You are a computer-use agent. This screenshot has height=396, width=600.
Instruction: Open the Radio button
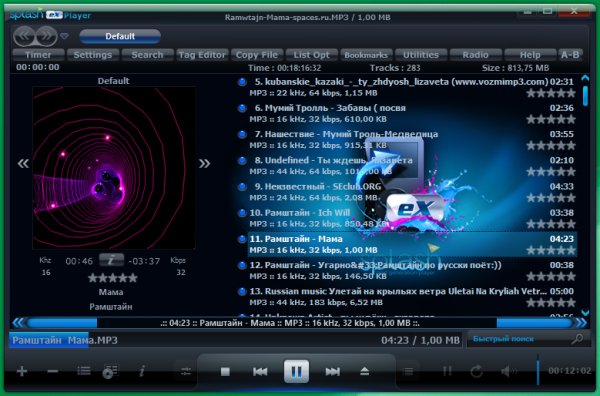click(475, 55)
